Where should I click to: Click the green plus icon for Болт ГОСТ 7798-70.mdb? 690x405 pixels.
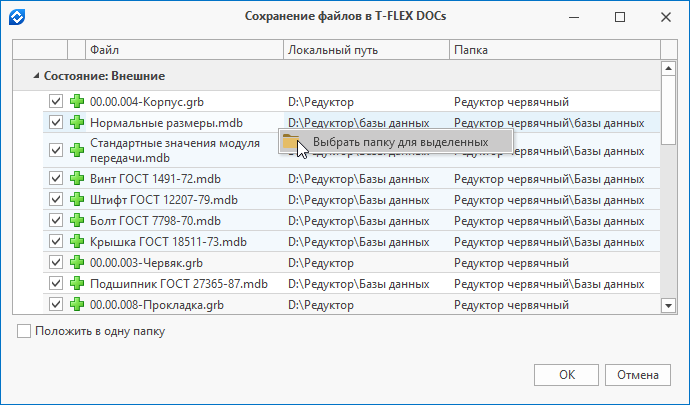pyautogui.click(x=77, y=221)
